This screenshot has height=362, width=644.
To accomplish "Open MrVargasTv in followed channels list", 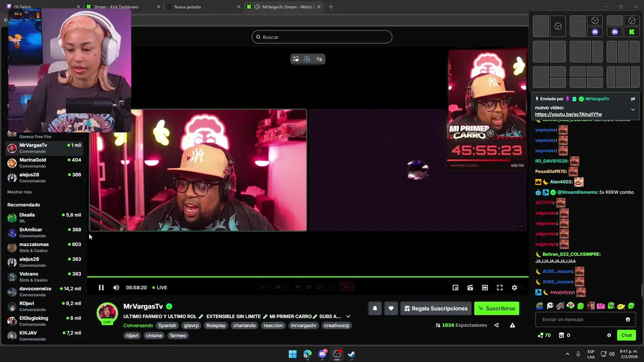I will 44,148.
